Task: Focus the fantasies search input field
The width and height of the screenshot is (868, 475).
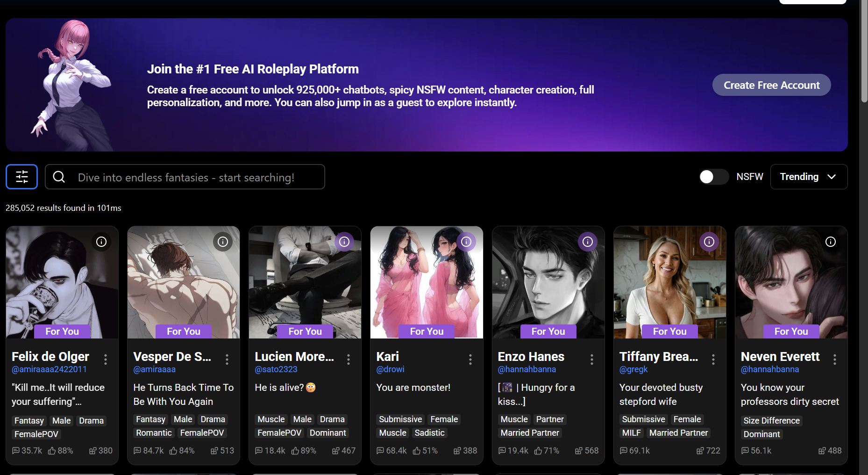Action: point(185,177)
